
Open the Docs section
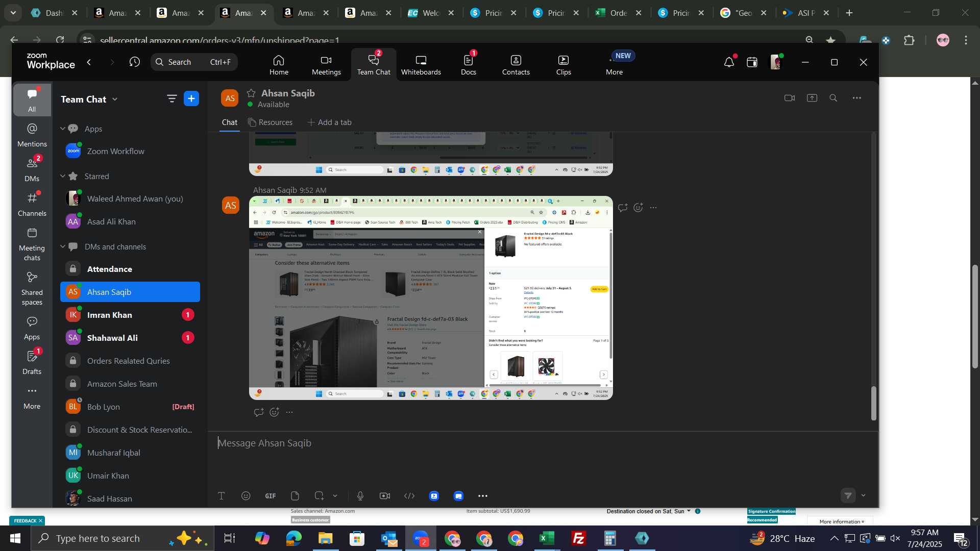coord(468,65)
